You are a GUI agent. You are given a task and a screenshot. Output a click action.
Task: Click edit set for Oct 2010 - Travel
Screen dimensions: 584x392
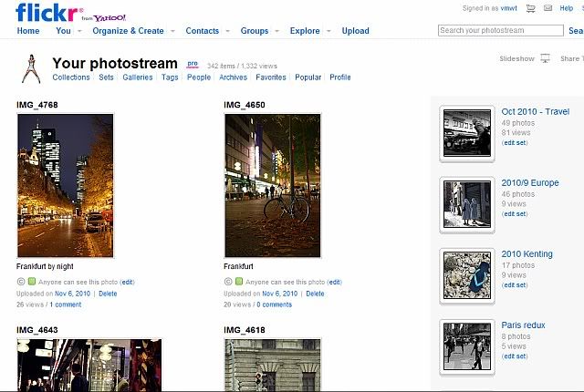click(515, 143)
